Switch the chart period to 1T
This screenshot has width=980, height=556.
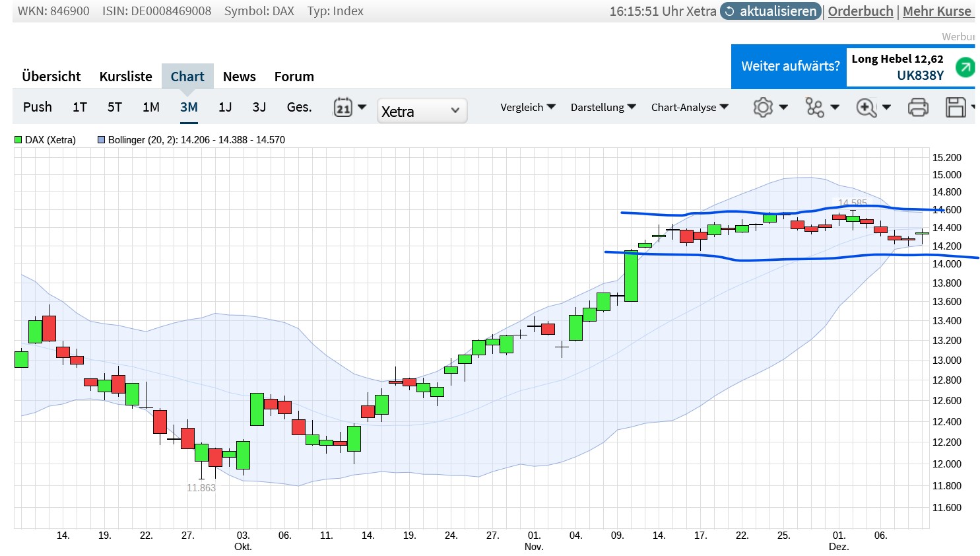[80, 107]
